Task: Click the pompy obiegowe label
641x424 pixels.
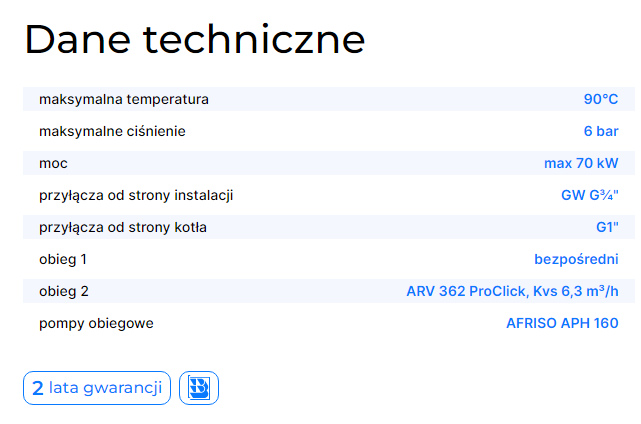Action: point(96,323)
